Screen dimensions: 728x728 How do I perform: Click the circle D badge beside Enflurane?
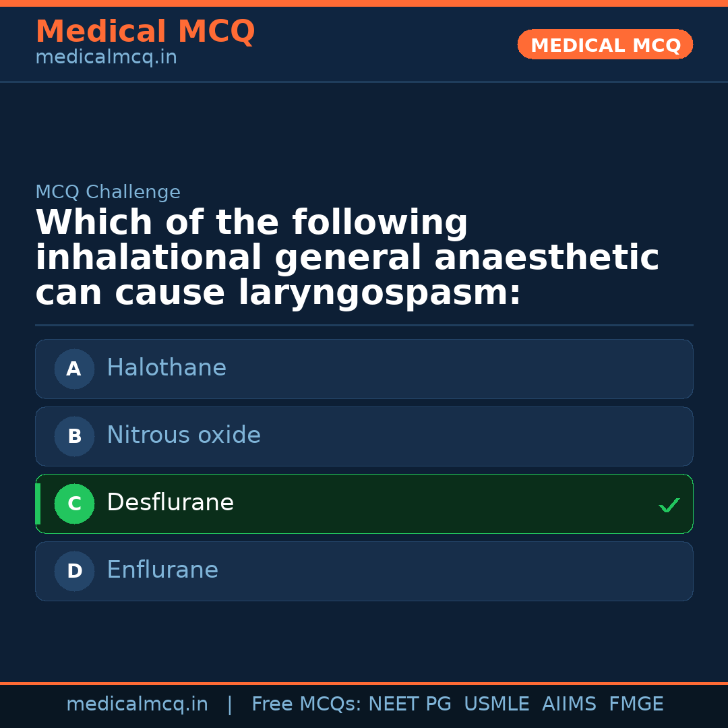(x=74, y=571)
